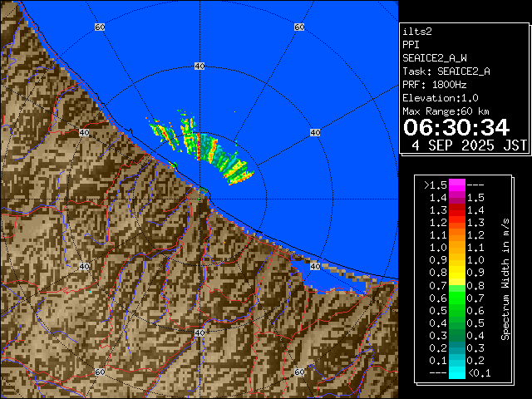Click the top-center '40' range ring label

(x=199, y=66)
